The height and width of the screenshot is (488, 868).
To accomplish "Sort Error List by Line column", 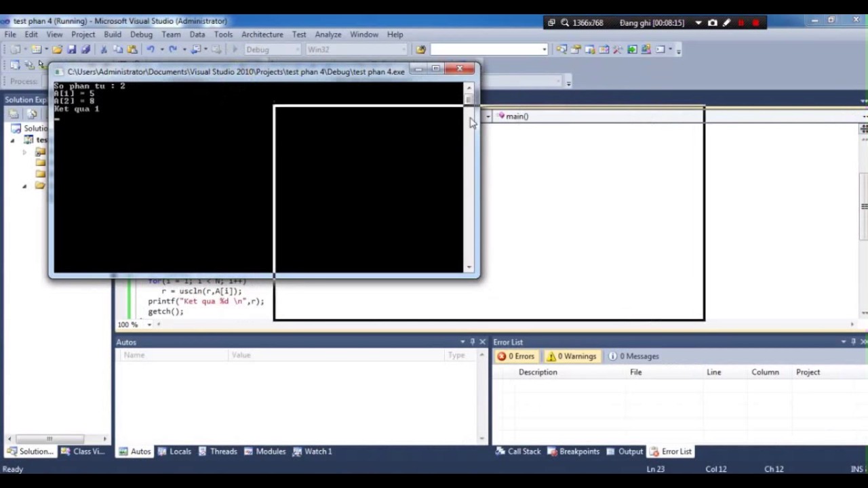I will 714,372.
